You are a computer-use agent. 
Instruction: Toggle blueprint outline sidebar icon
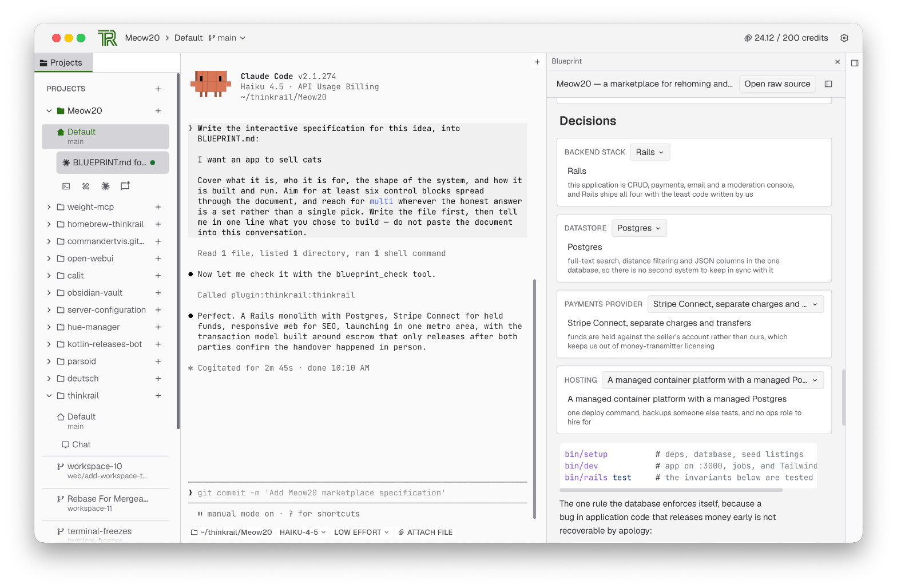pyautogui.click(x=828, y=84)
